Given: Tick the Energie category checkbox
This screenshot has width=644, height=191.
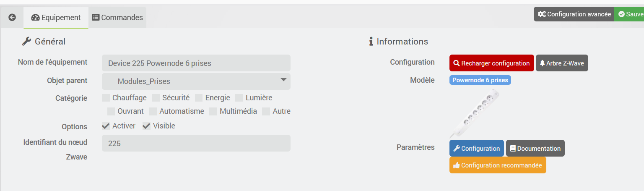Looking at the screenshot, I should 199,98.
